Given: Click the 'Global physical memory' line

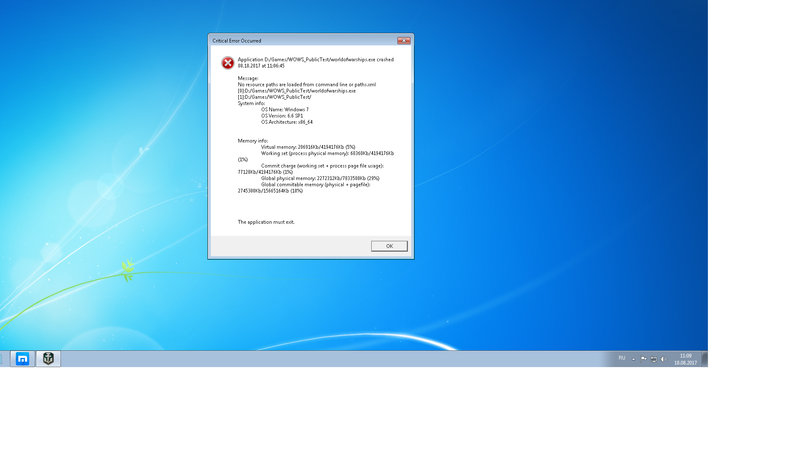Looking at the screenshot, I should coord(319,178).
